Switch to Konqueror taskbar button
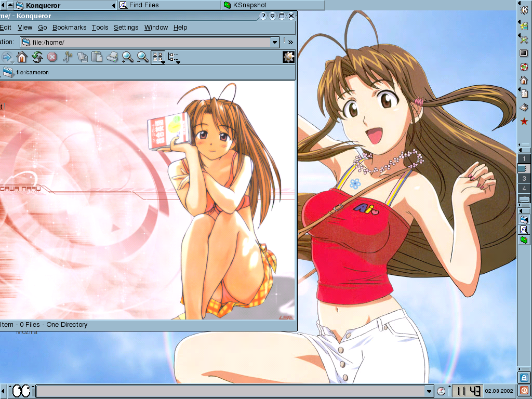532x399 pixels. pos(65,5)
